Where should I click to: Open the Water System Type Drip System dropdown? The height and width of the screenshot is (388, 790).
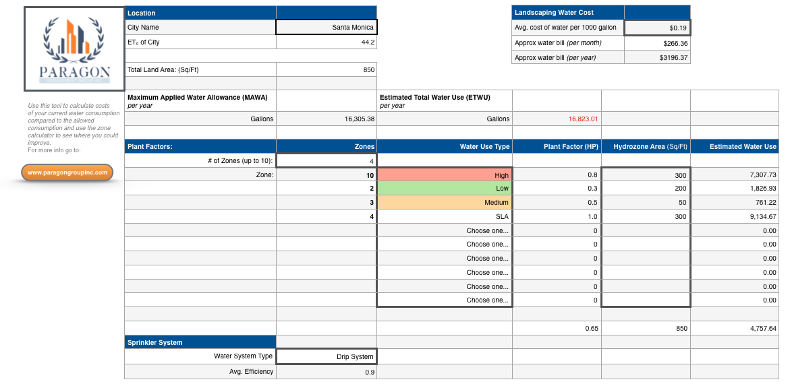[326, 356]
